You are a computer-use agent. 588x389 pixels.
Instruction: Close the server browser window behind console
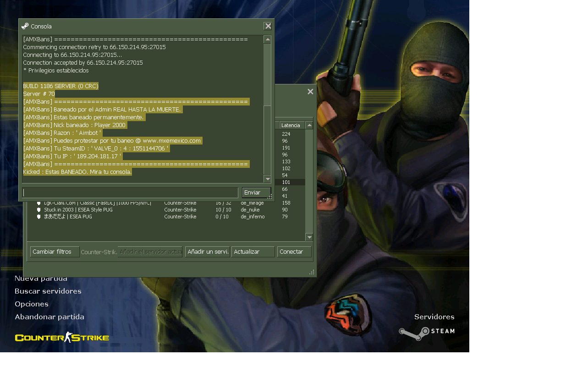[x=310, y=92]
